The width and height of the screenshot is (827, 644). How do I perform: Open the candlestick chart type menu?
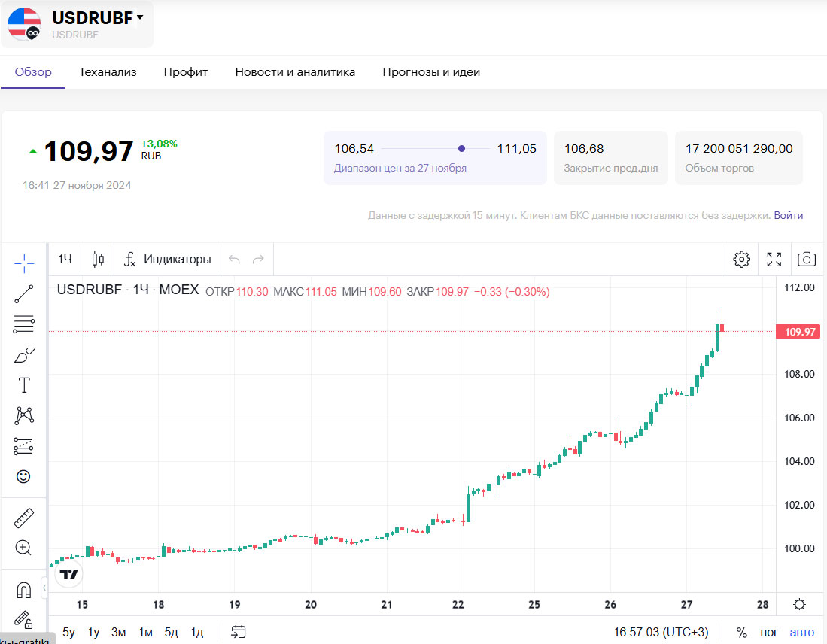pos(98,260)
